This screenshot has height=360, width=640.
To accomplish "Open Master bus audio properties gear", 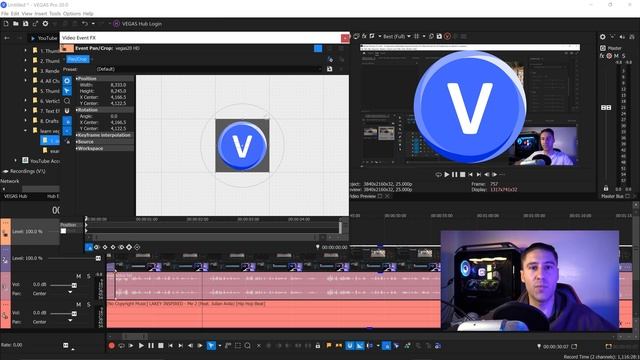I will [x=602, y=37].
